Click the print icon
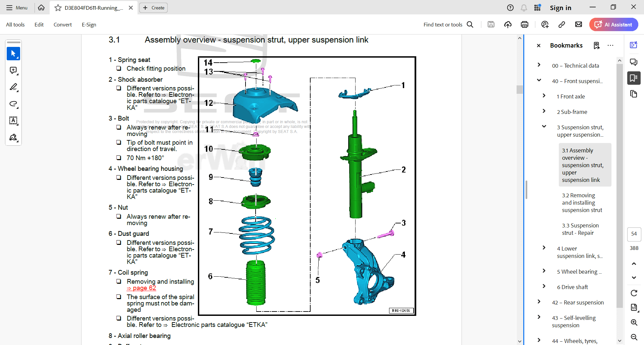 point(525,24)
